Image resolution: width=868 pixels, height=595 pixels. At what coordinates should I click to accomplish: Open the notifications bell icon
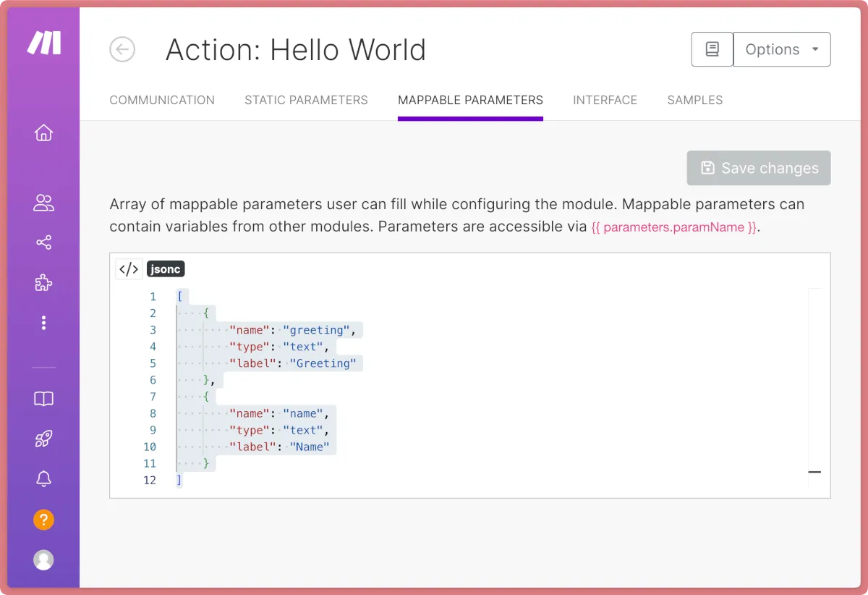click(43, 478)
